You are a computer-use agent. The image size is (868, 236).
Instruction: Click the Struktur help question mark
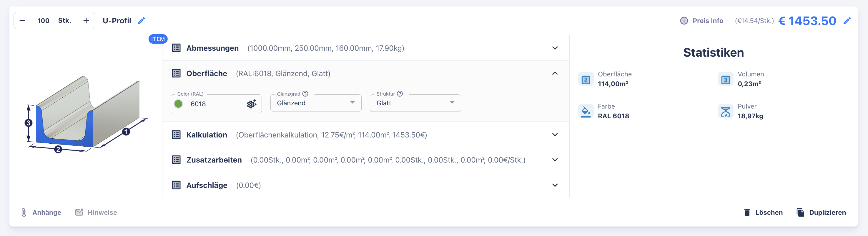400,94
